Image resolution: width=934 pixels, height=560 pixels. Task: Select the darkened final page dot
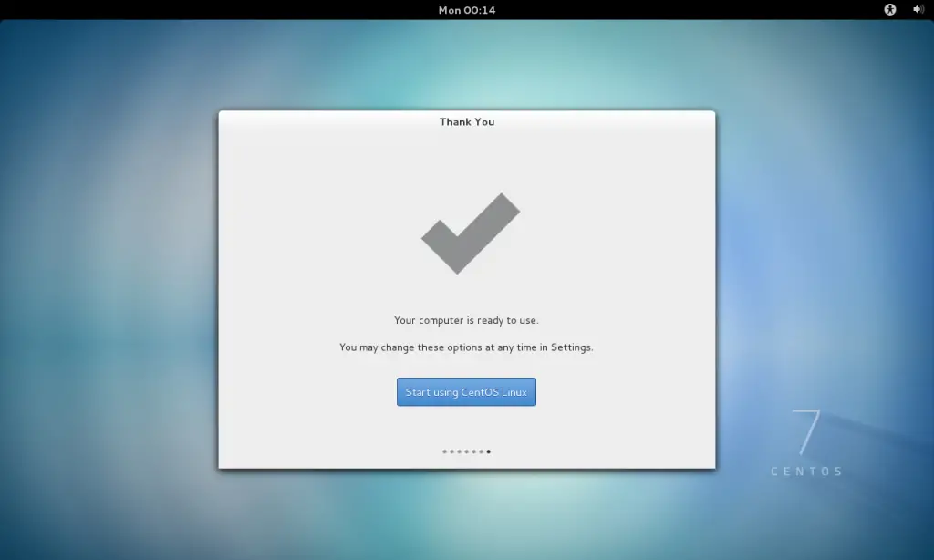(x=488, y=451)
